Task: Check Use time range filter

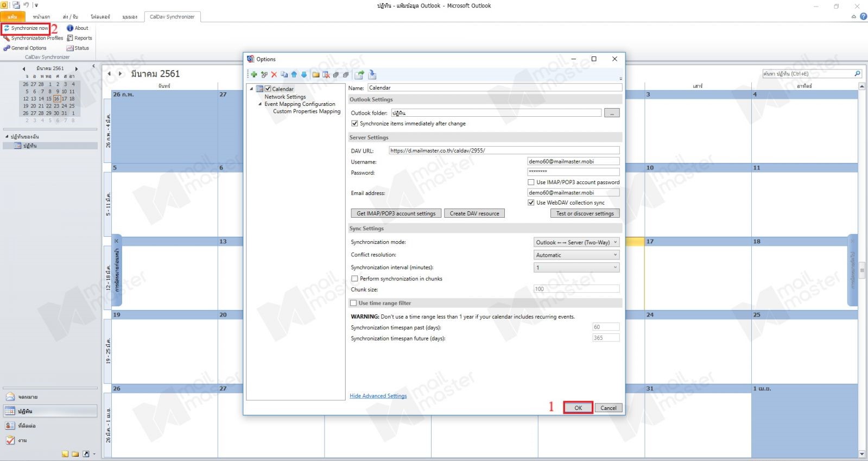Action: click(353, 303)
